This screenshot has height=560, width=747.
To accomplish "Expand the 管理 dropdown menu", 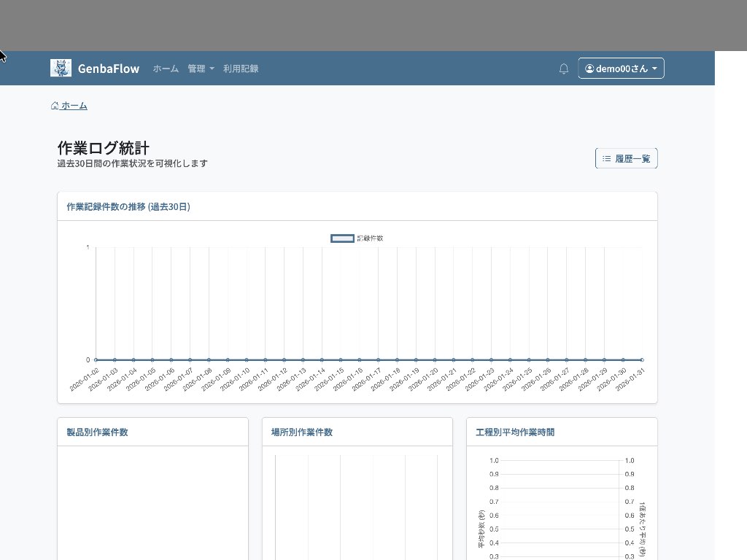I will (x=201, y=69).
